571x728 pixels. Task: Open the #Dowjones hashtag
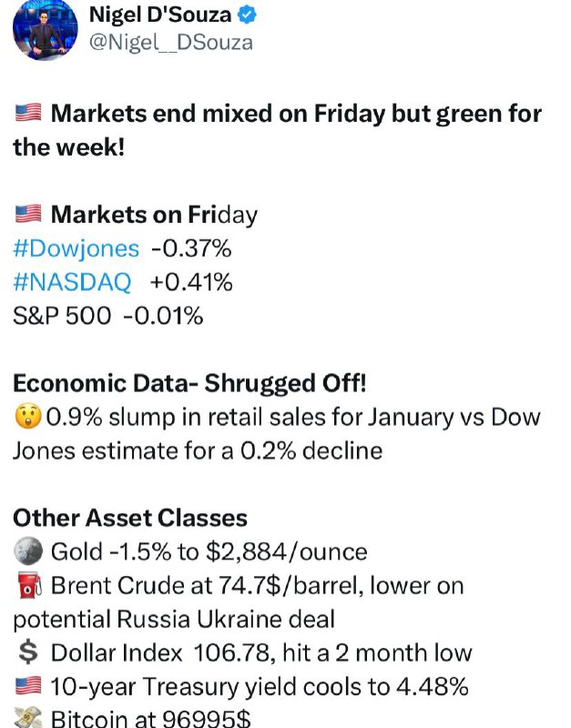[76, 248]
